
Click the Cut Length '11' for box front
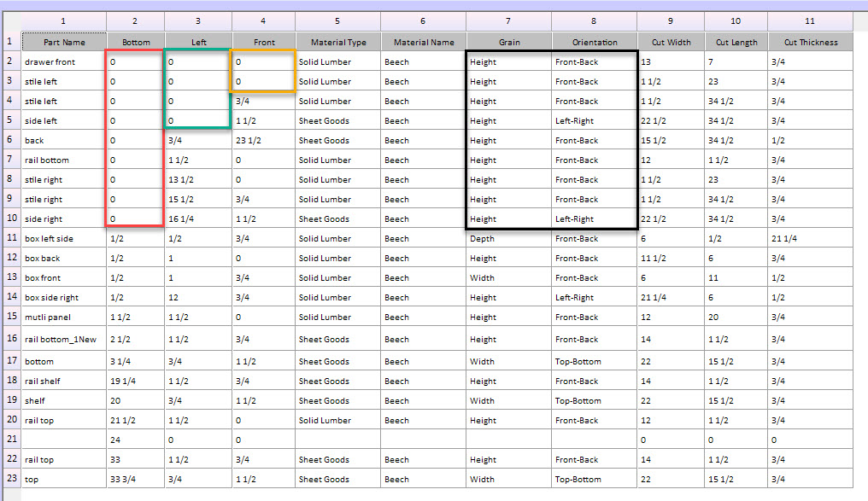736,277
